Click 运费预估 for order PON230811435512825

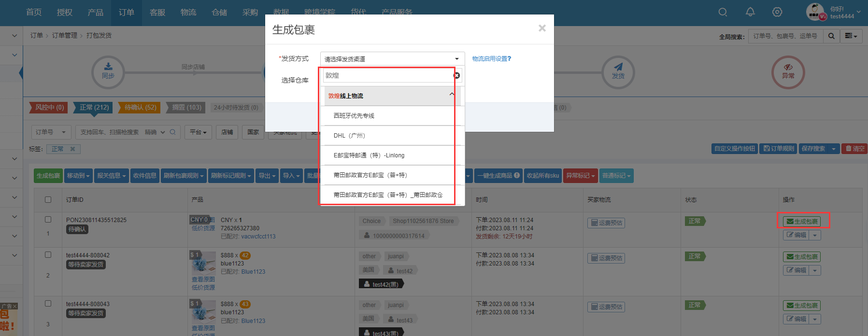[x=606, y=223]
